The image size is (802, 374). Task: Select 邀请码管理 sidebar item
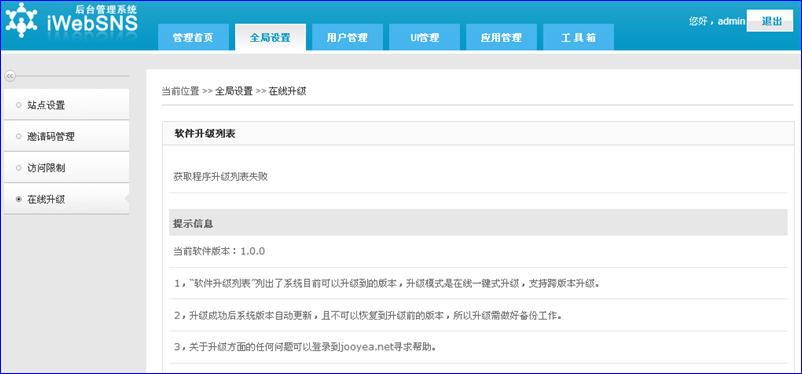coord(66,137)
